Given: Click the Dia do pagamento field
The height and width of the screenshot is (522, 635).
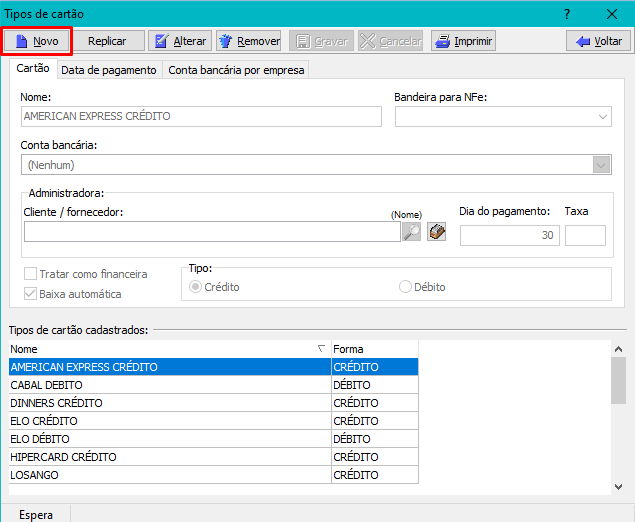Looking at the screenshot, I should (x=509, y=235).
